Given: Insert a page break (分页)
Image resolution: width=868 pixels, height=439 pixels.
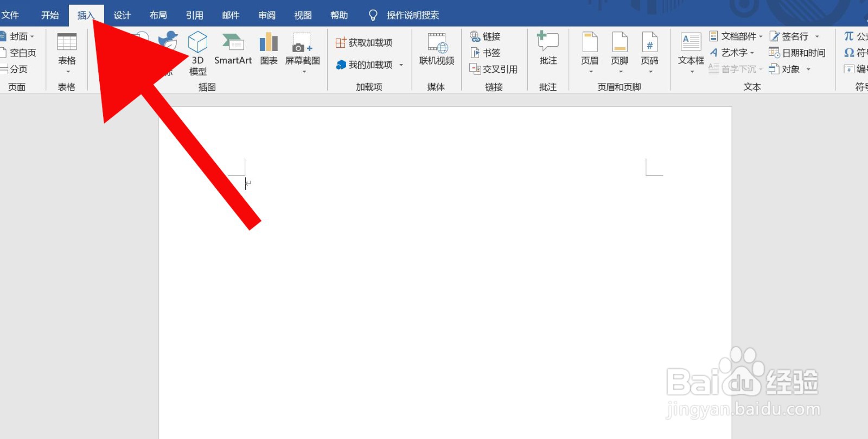Looking at the screenshot, I should (x=14, y=69).
